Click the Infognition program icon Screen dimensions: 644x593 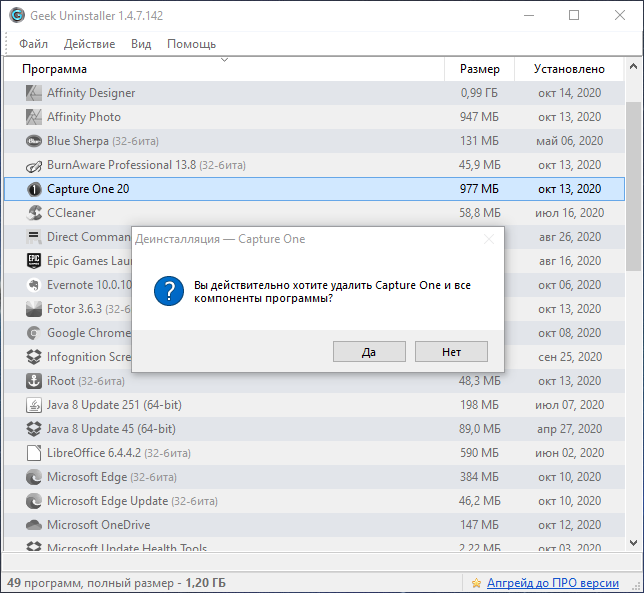(x=34, y=357)
